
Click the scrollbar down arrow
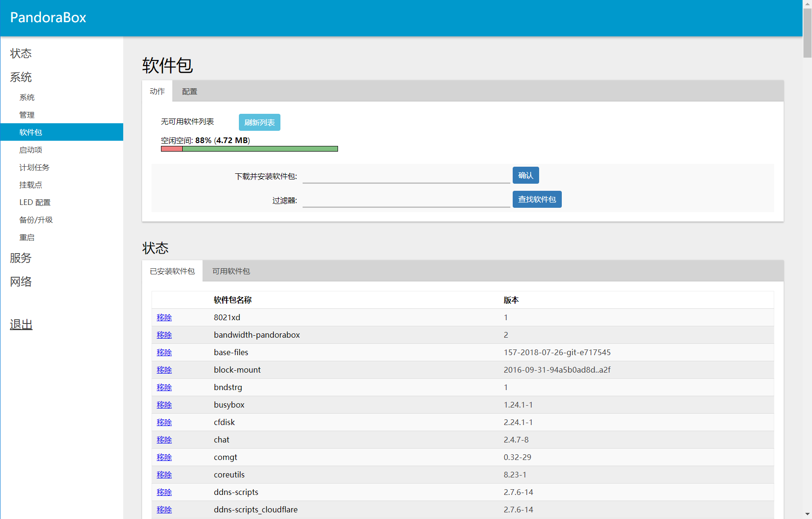[807, 514]
